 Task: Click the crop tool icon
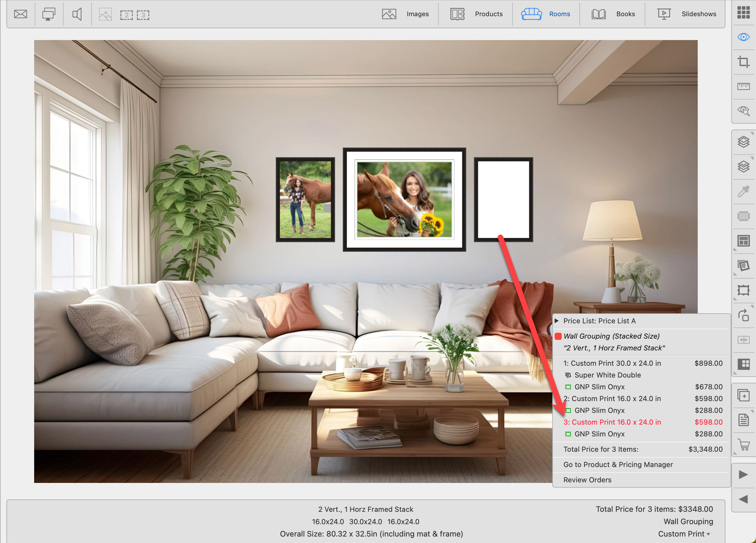point(743,62)
